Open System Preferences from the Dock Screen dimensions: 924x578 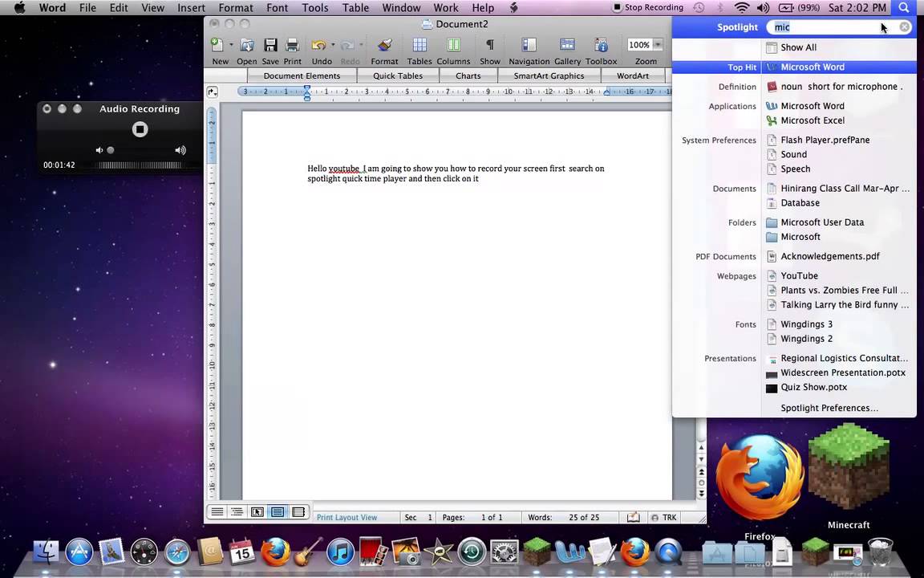[x=505, y=552]
